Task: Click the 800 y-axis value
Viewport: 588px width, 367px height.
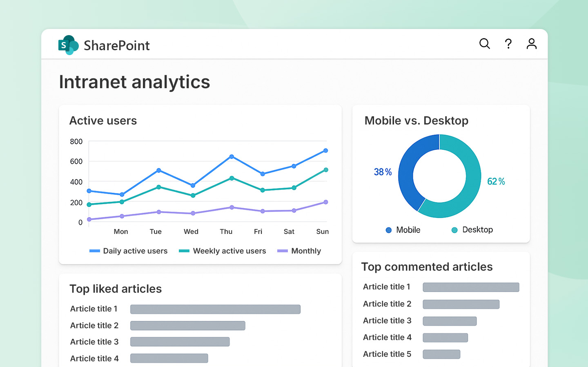Action: coord(76,142)
